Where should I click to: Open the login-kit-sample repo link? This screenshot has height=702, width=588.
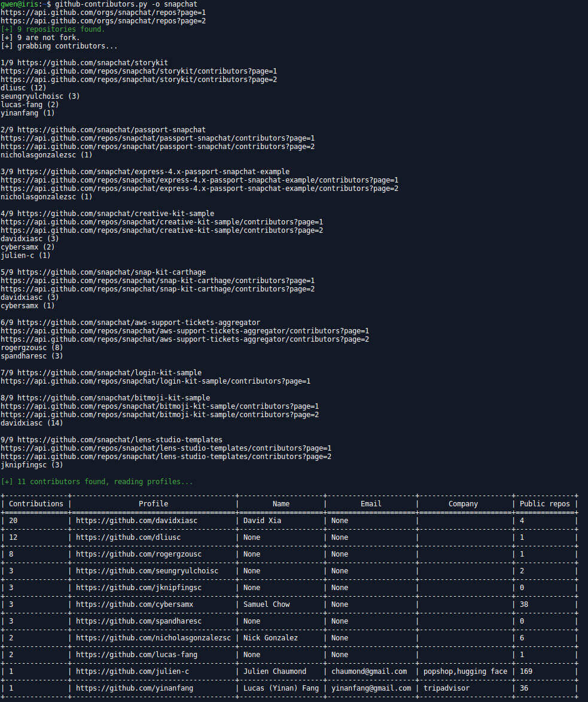(109, 373)
